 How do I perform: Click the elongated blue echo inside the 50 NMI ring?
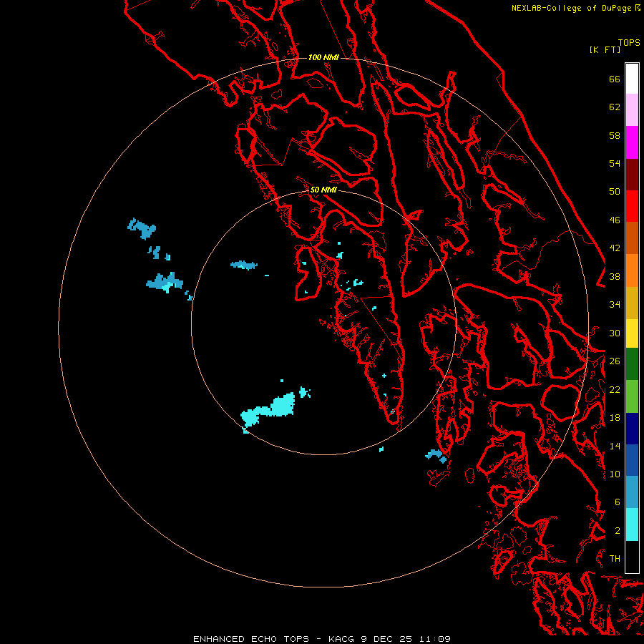tap(244, 265)
